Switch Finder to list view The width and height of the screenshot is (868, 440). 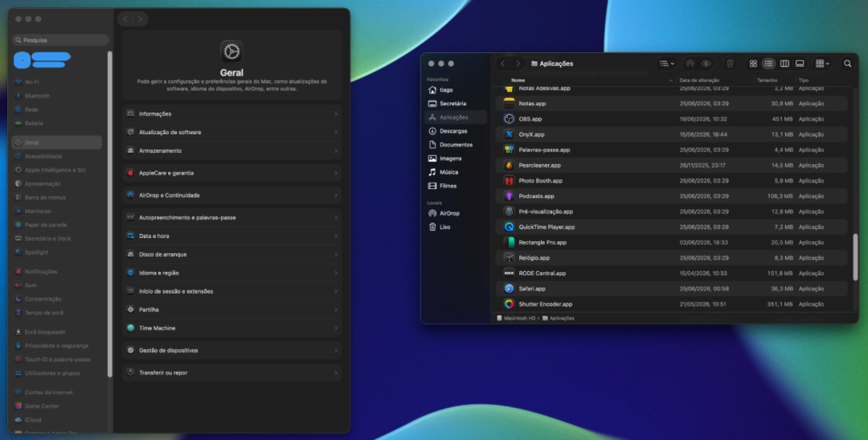click(768, 64)
